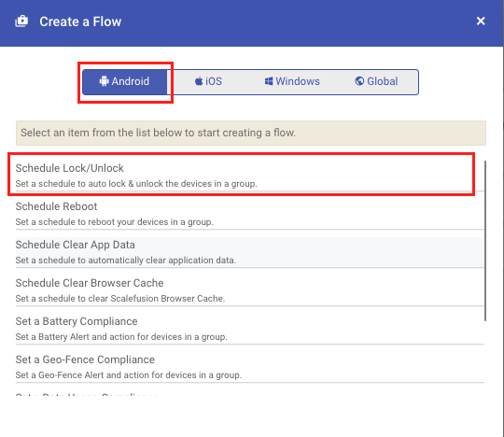Switch to the Windows tab
Screen dimensions: 504x437
pyautogui.click(x=292, y=82)
